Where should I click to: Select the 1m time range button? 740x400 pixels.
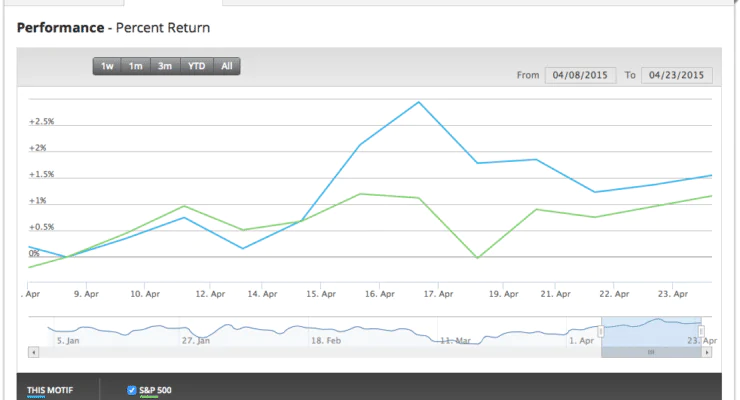(135, 66)
